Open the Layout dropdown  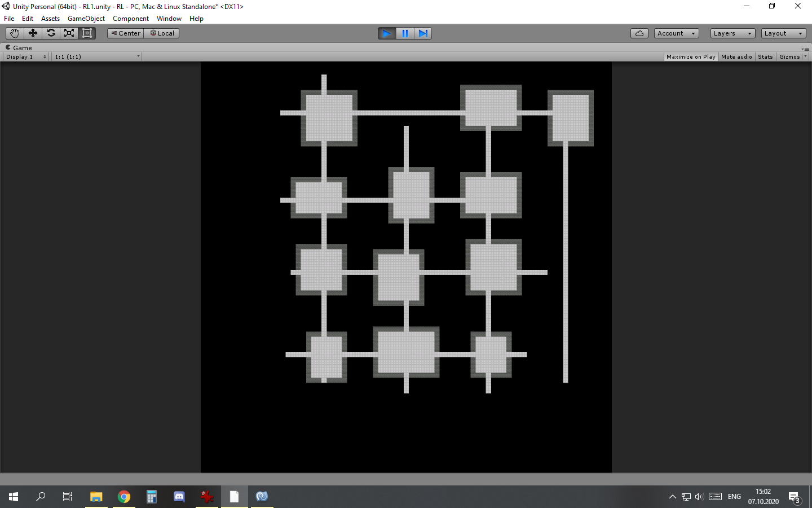point(784,33)
